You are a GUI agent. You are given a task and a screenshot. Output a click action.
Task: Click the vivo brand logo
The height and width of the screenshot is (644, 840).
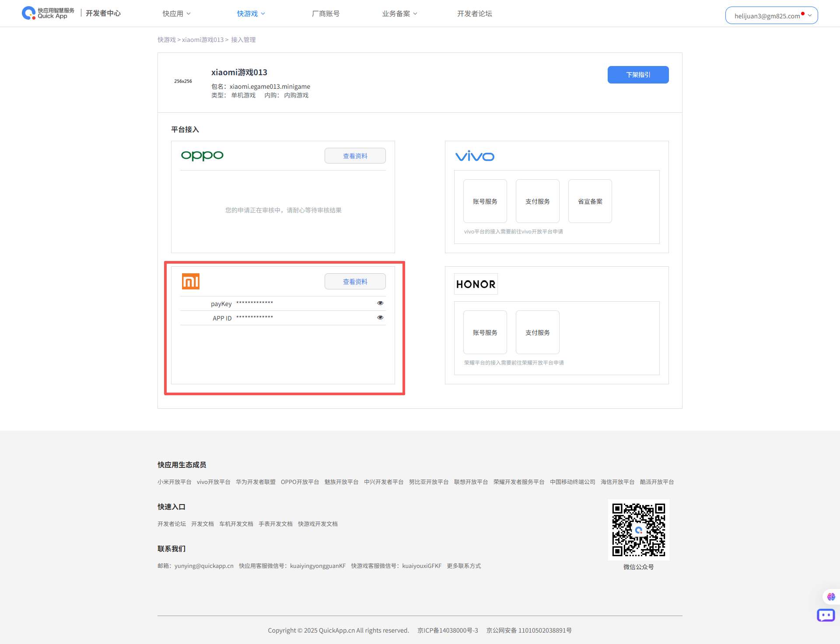[475, 156]
